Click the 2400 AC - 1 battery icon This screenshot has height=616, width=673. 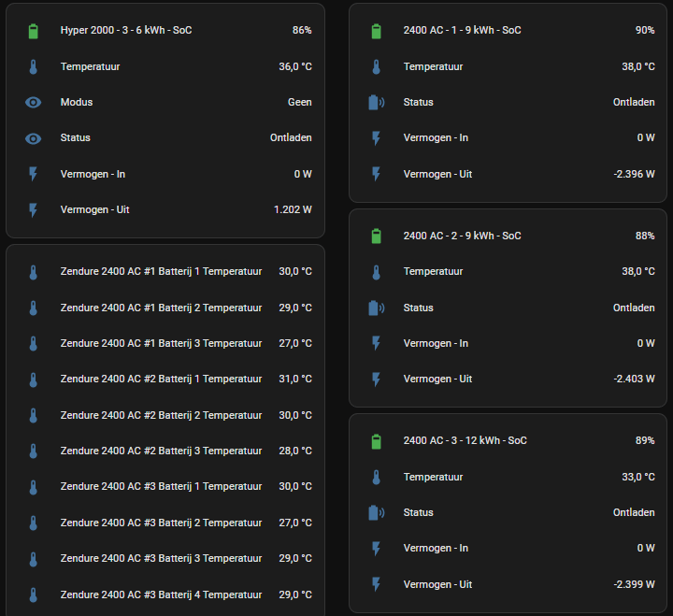pyautogui.click(x=376, y=31)
